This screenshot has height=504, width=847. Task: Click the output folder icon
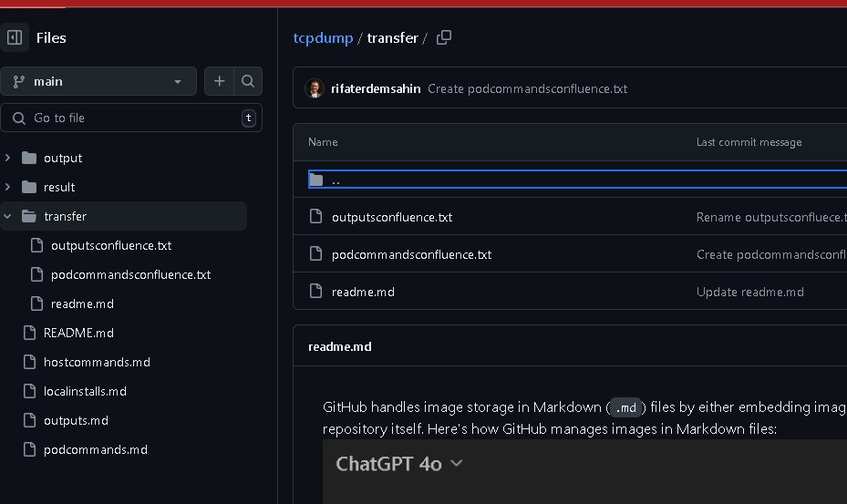point(29,158)
